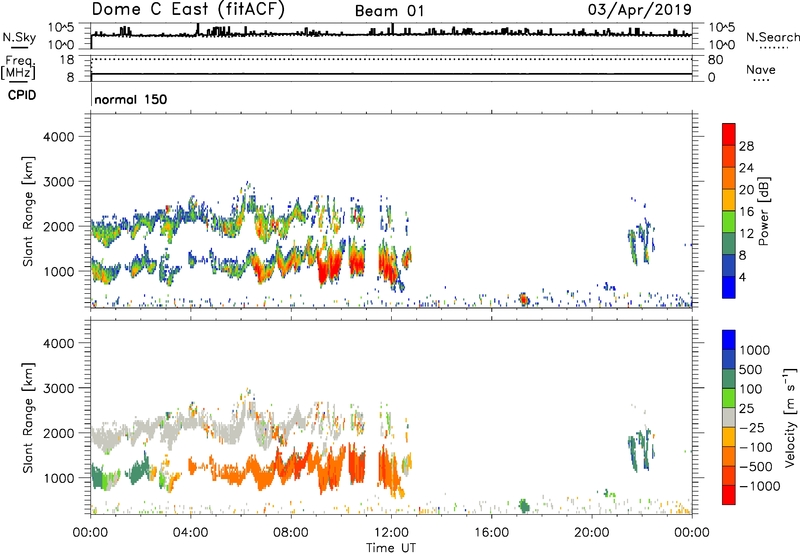
Task: Click the "24" tick on the Power color bar
Action: point(746,168)
